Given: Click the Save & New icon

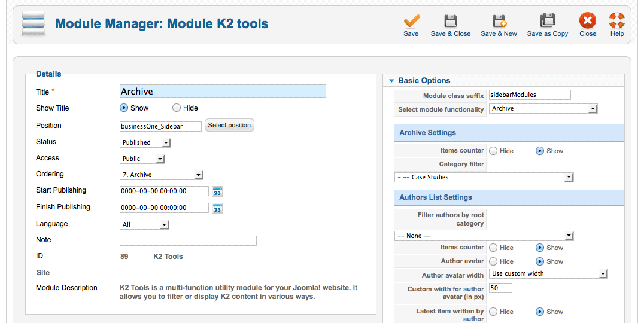Looking at the screenshot, I should (x=499, y=21).
